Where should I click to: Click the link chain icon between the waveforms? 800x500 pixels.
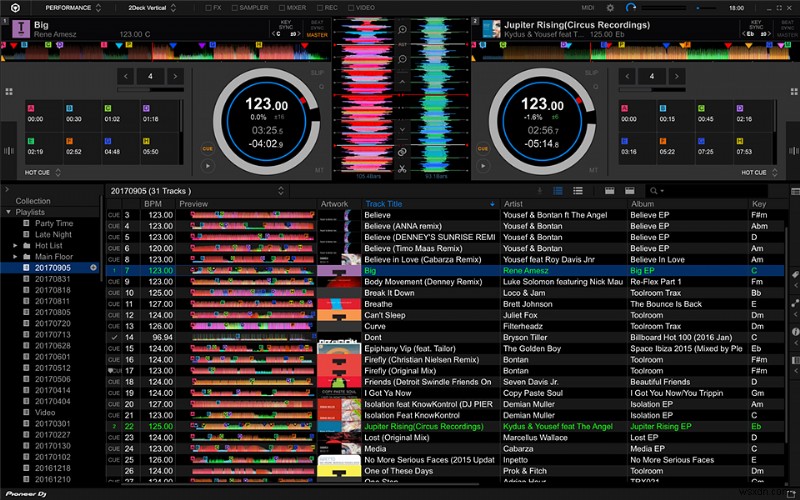(402, 152)
